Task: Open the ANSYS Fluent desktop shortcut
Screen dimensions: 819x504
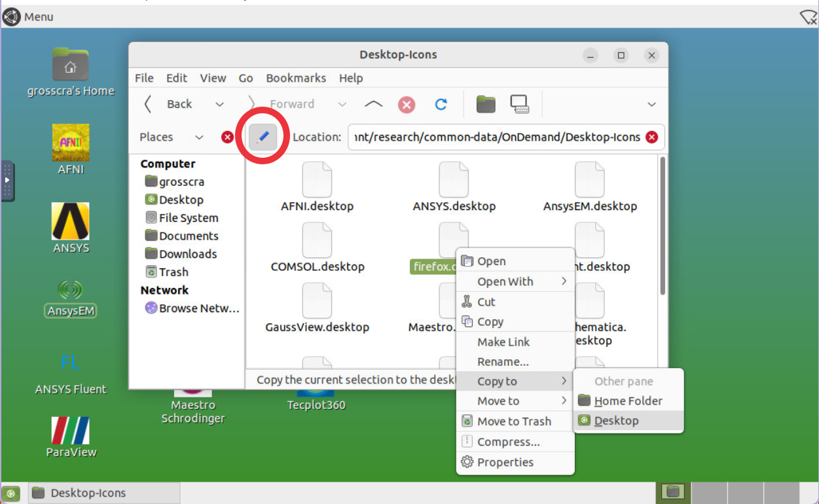Action: point(70,373)
